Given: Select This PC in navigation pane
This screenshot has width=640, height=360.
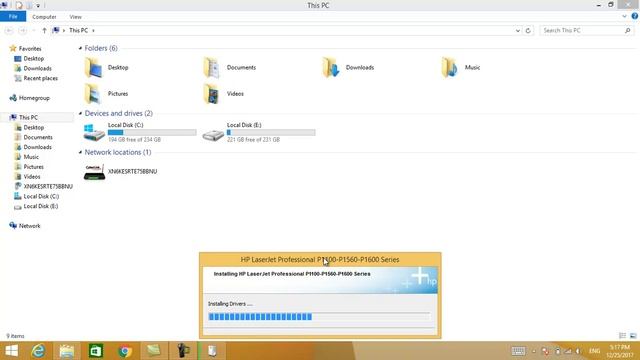Looking at the screenshot, I should pos(28,118).
